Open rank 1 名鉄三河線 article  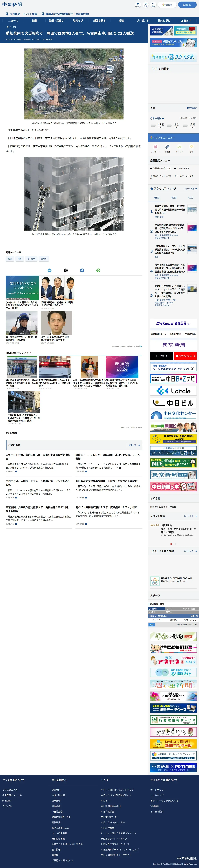click(x=170, y=210)
